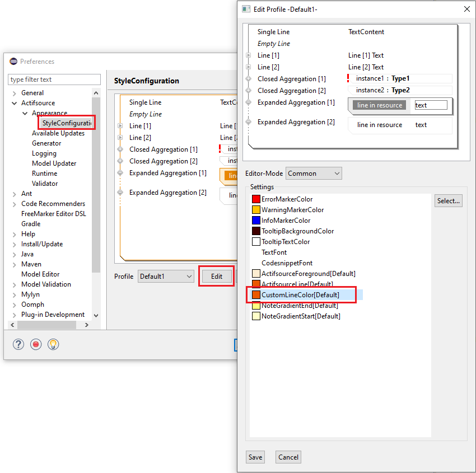476x473 pixels.
Task: Click the Help question mark icon
Action: (x=18, y=344)
